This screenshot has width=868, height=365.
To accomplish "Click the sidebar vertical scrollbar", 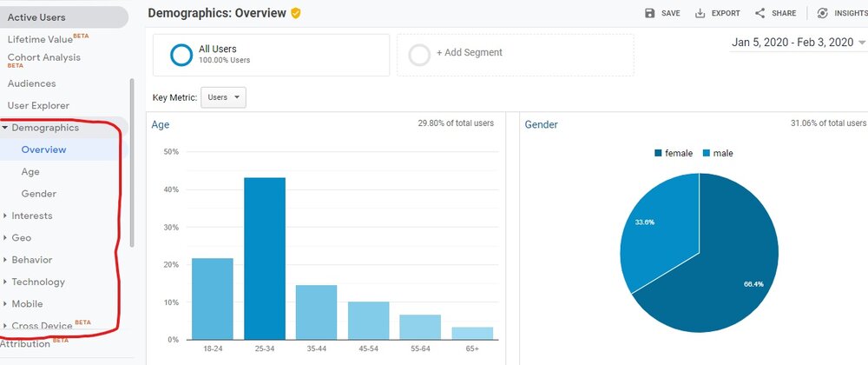I will [x=132, y=163].
